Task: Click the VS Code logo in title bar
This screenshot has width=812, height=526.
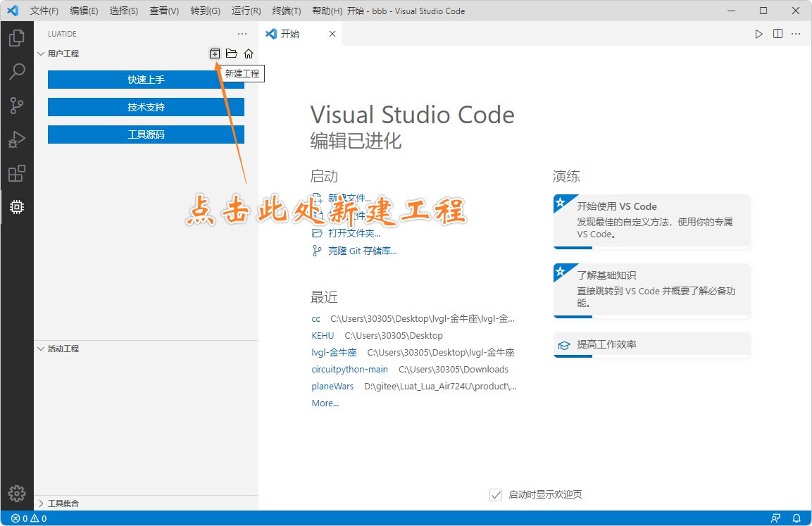Action: pyautogui.click(x=13, y=11)
